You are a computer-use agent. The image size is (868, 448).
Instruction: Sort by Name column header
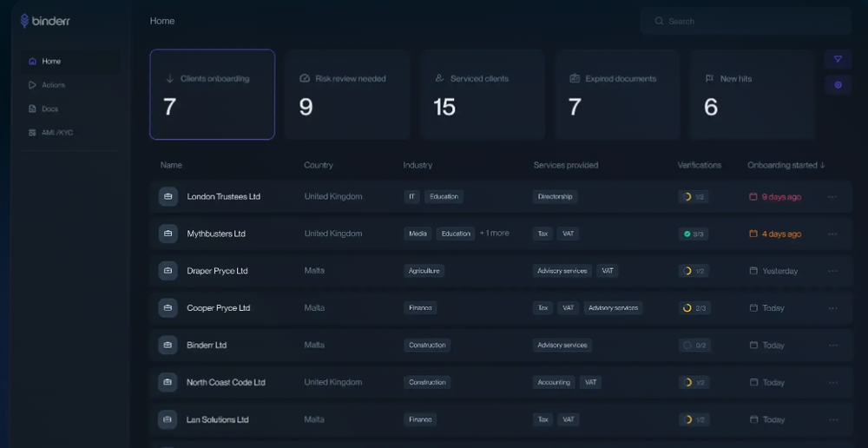[x=171, y=165]
